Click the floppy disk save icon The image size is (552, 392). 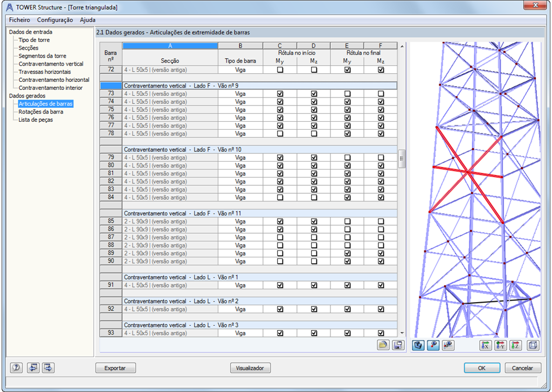(x=398, y=345)
